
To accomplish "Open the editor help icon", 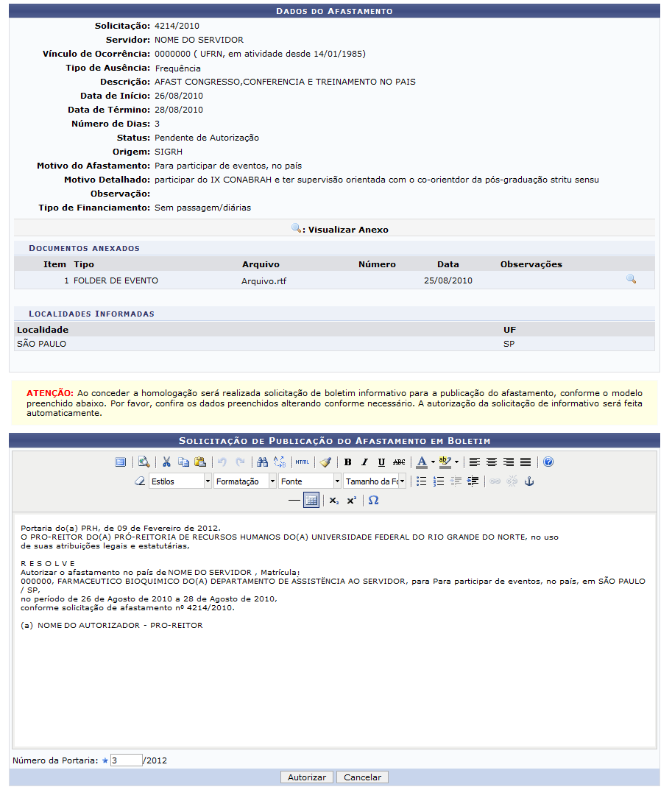I will tap(548, 462).
